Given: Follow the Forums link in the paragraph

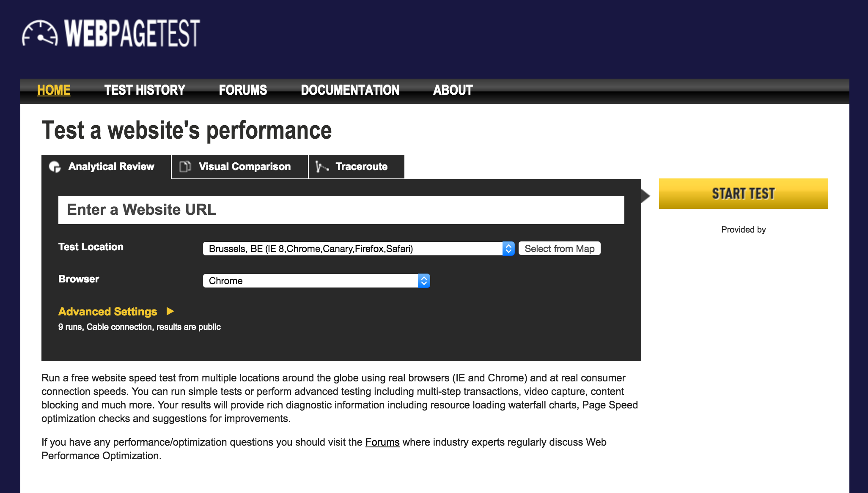Looking at the screenshot, I should (382, 442).
